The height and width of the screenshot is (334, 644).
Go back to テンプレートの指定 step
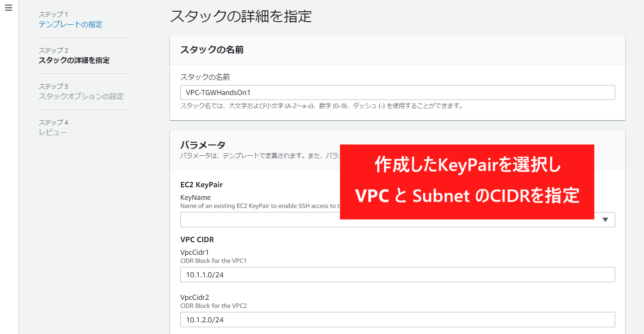pos(70,24)
